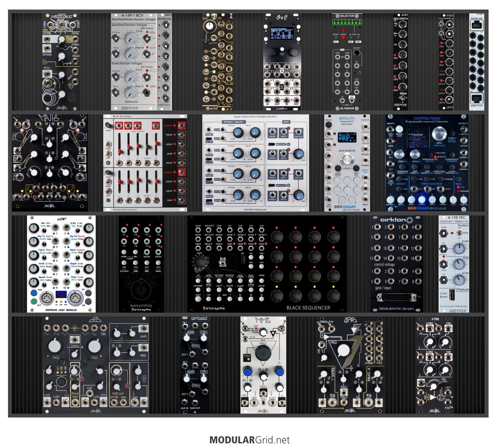Click the cat logo screen on Black Sequencer
500x448 pixels.
coord(222,262)
